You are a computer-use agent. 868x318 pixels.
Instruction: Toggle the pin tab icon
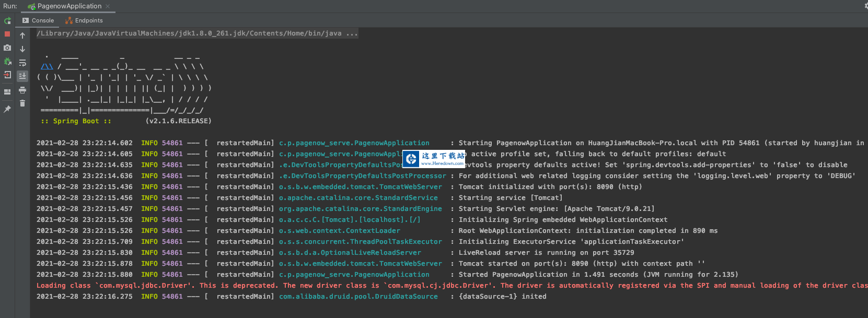pos(7,109)
